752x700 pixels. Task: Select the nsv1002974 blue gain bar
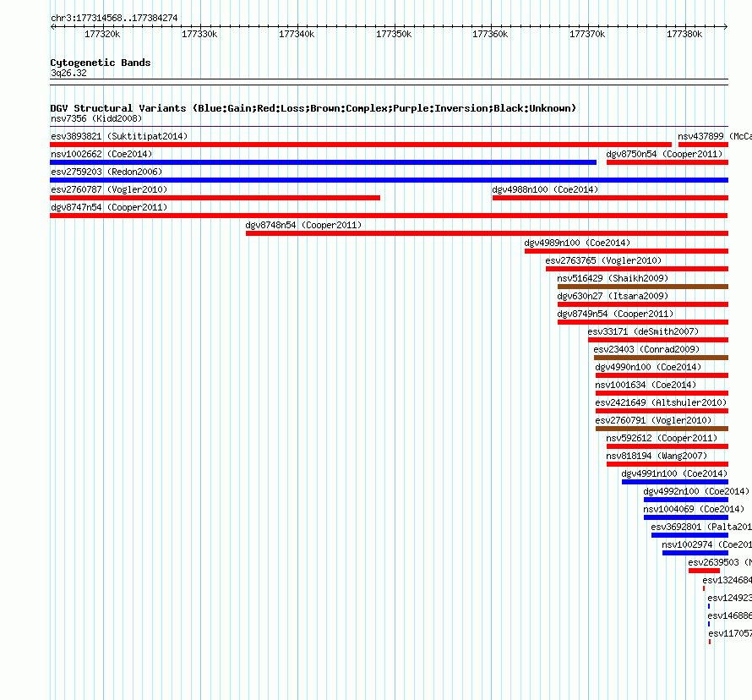point(695,553)
